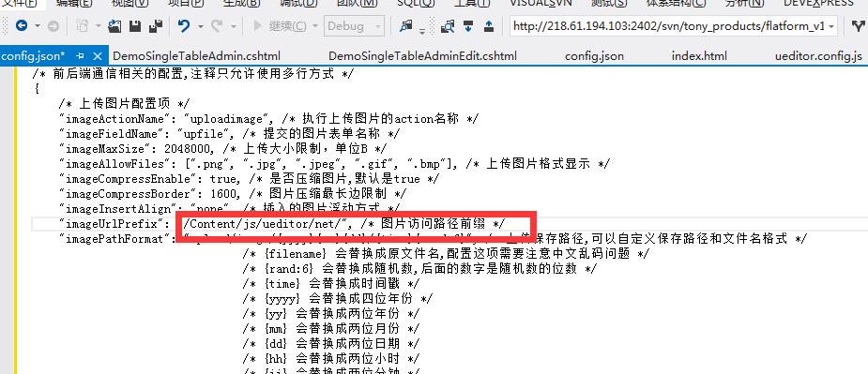Click the grayed navigate forward arrow
Image resolution: width=868 pixels, height=374 pixels.
(53, 26)
